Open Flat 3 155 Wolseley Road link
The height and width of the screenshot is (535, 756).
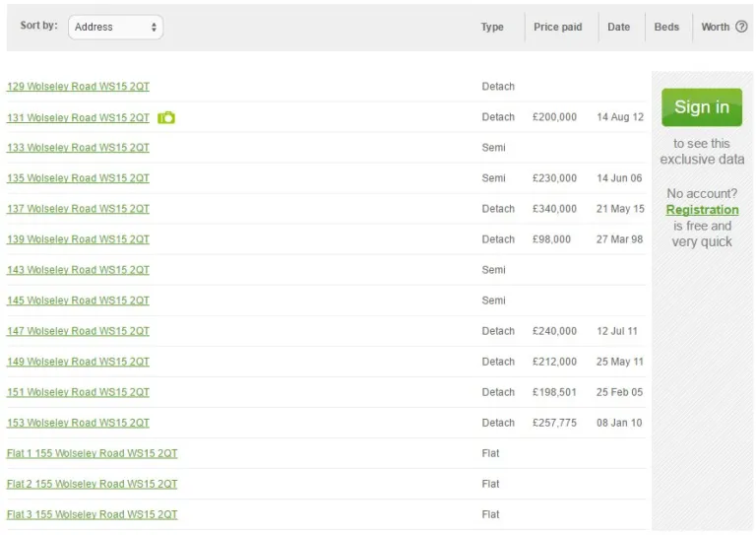(92, 514)
